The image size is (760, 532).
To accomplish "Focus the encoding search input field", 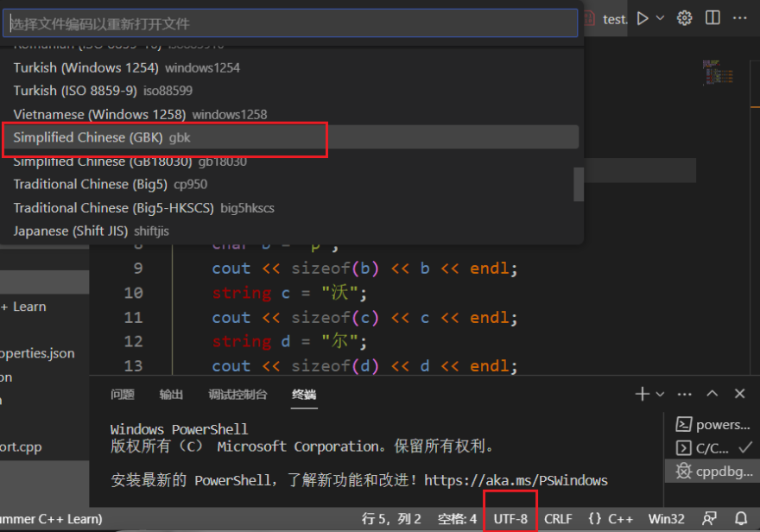I will click(x=292, y=23).
